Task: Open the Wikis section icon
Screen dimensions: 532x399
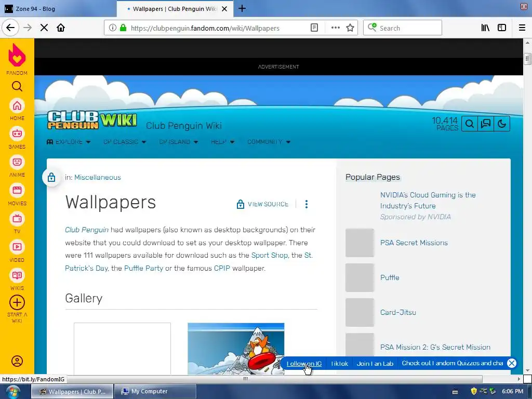Action: tap(17, 275)
